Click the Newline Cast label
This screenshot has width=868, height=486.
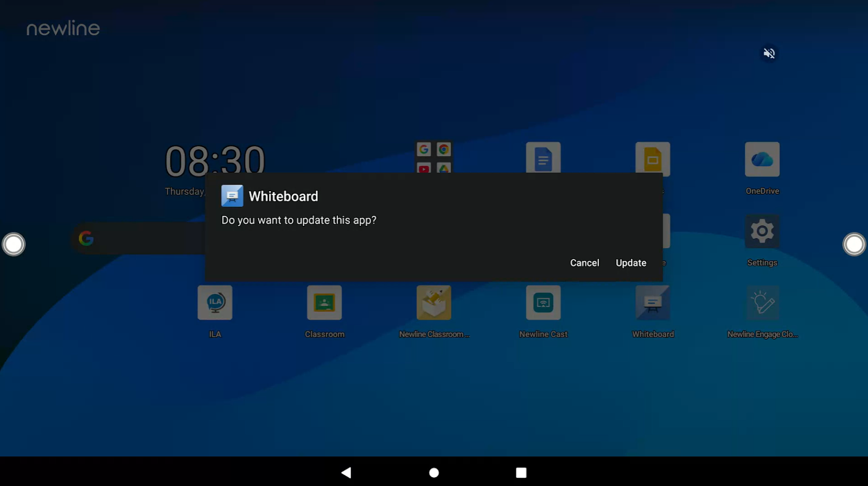tap(543, 334)
